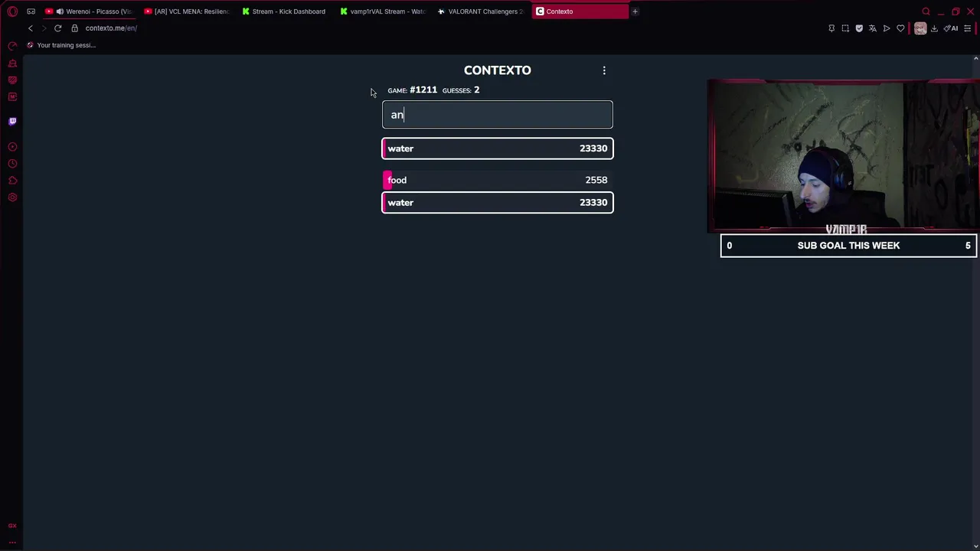This screenshot has width=980, height=551.
Task: Click the play-shaped flow icon in toolbar
Action: pyautogui.click(x=887, y=28)
